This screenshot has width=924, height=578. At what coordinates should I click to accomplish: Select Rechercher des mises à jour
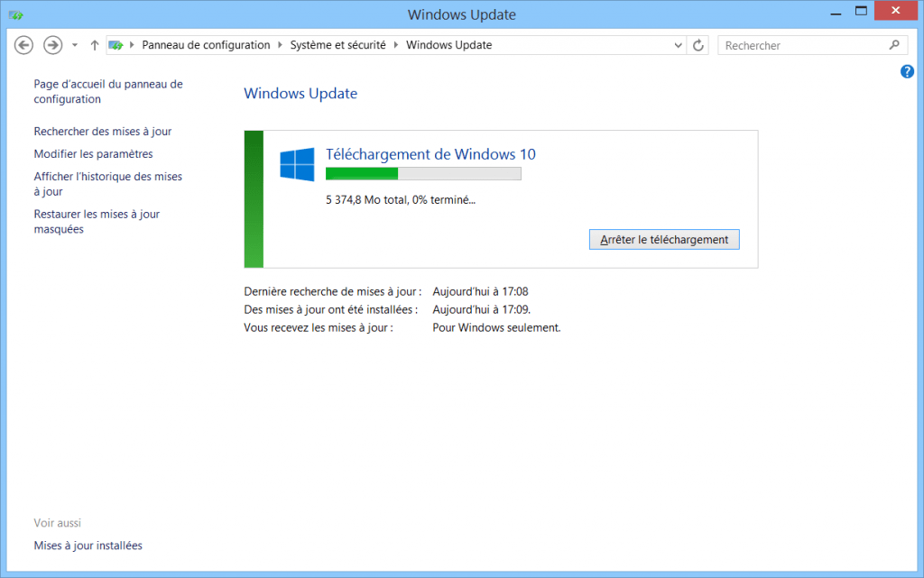coord(103,132)
